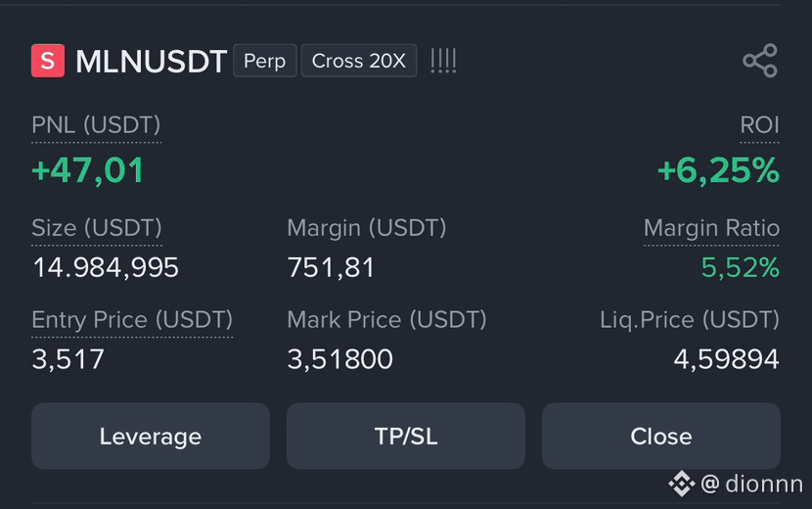Tap the +47,01 PNL value

(x=87, y=170)
